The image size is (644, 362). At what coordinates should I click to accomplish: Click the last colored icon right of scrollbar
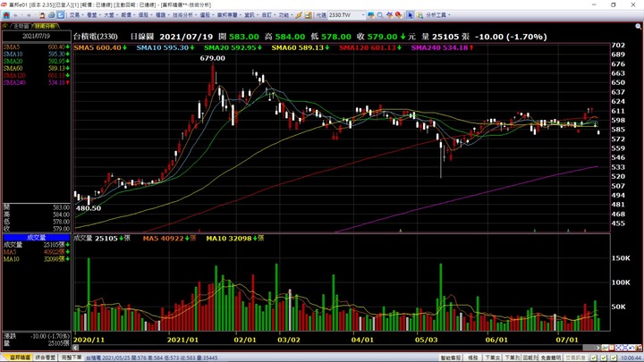coord(640,348)
